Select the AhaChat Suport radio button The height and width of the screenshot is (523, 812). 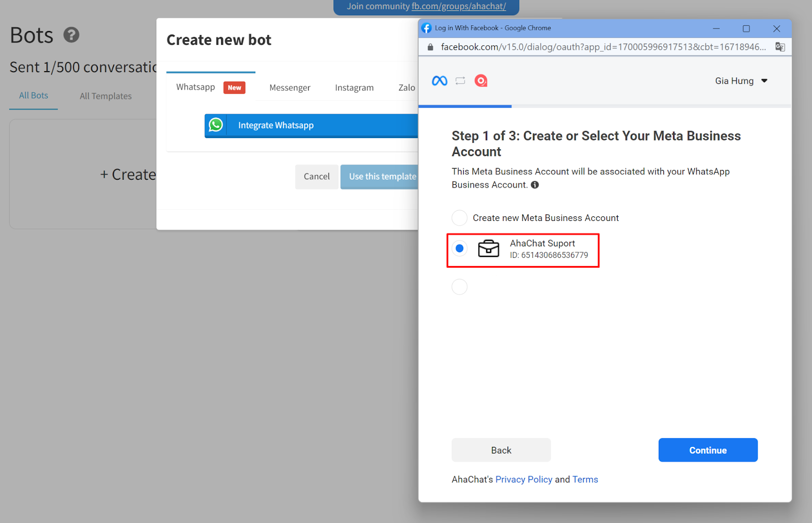(459, 248)
